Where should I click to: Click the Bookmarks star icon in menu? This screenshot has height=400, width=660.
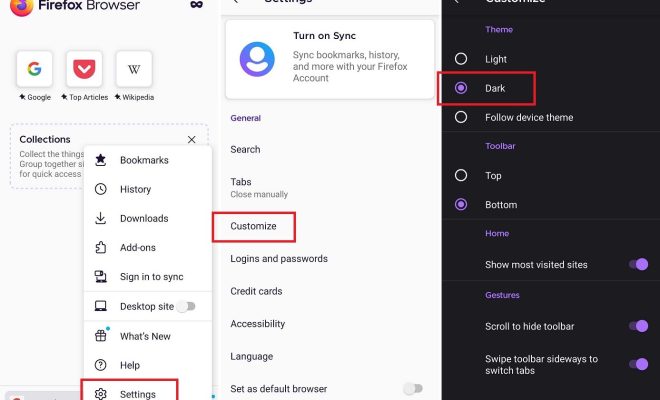101,160
